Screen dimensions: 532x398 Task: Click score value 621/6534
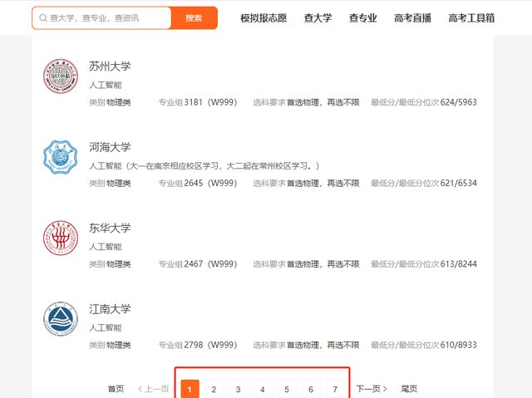[458, 184]
